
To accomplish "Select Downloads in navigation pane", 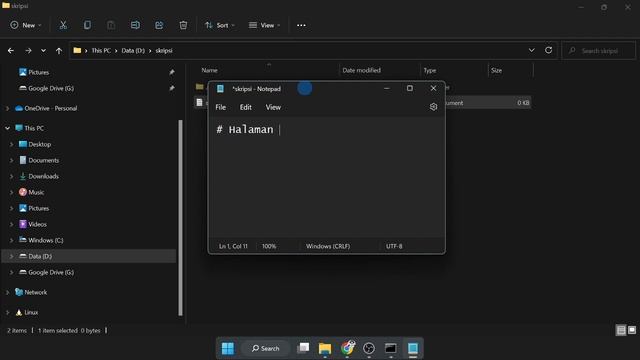I will coord(43,176).
